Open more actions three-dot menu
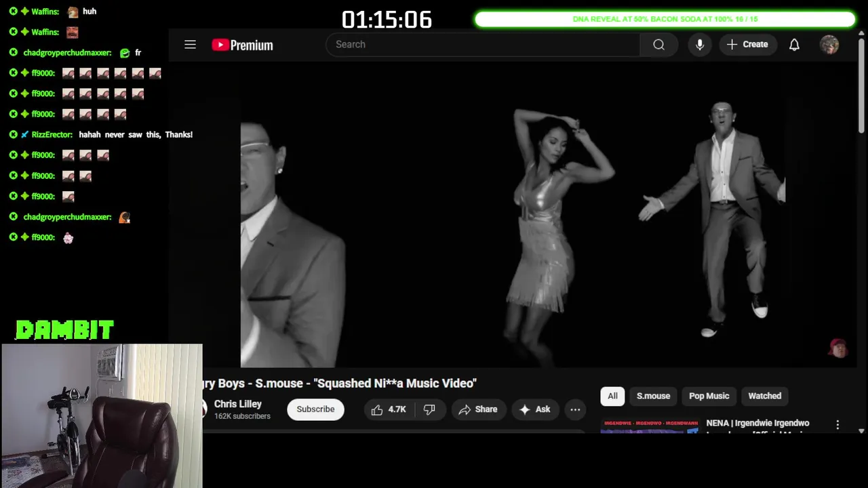This screenshot has height=488, width=868. pyautogui.click(x=575, y=409)
